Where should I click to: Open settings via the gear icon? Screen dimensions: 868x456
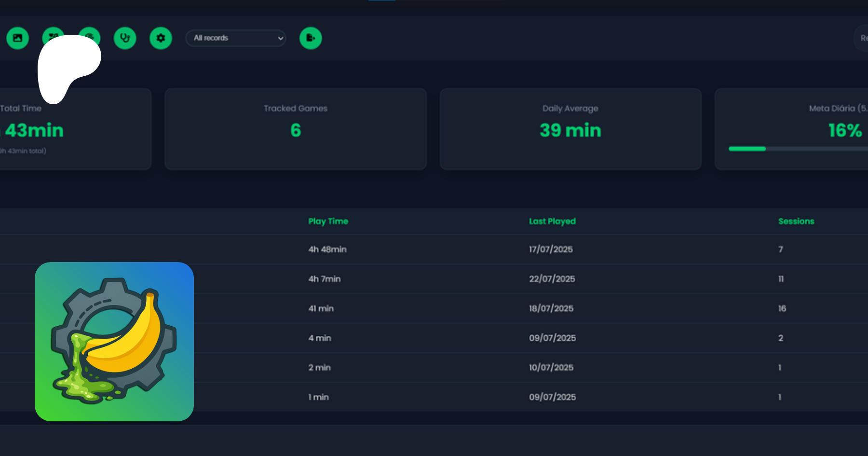pyautogui.click(x=161, y=38)
